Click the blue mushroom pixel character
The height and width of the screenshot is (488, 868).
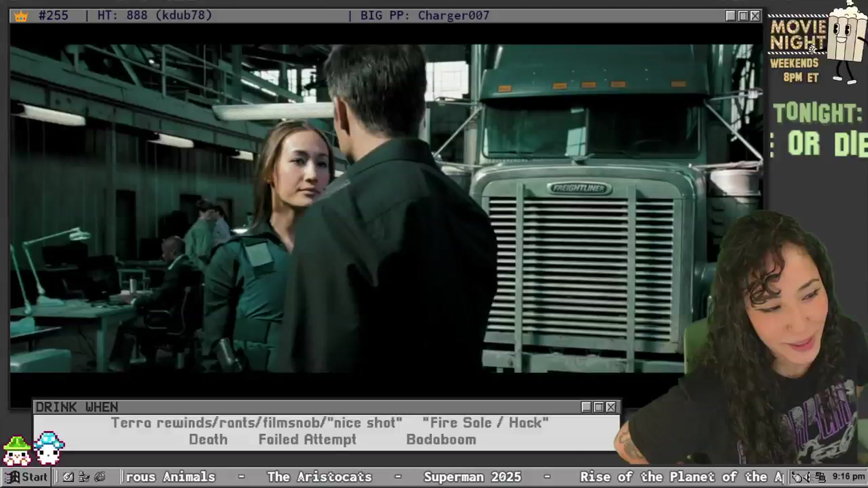pos(49,448)
